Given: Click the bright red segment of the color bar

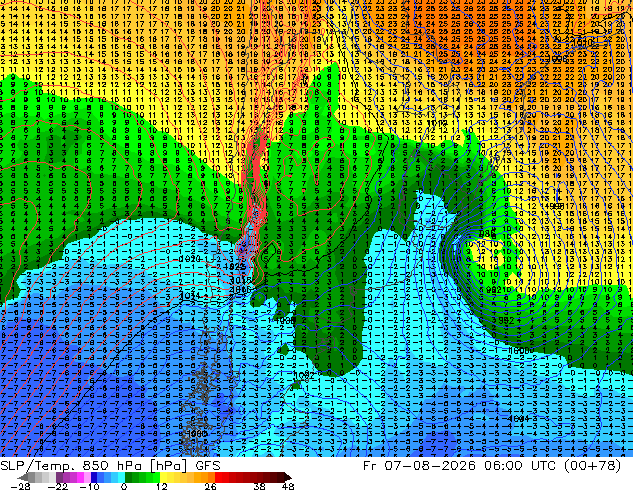Looking at the screenshot, I should coord(218,477).
